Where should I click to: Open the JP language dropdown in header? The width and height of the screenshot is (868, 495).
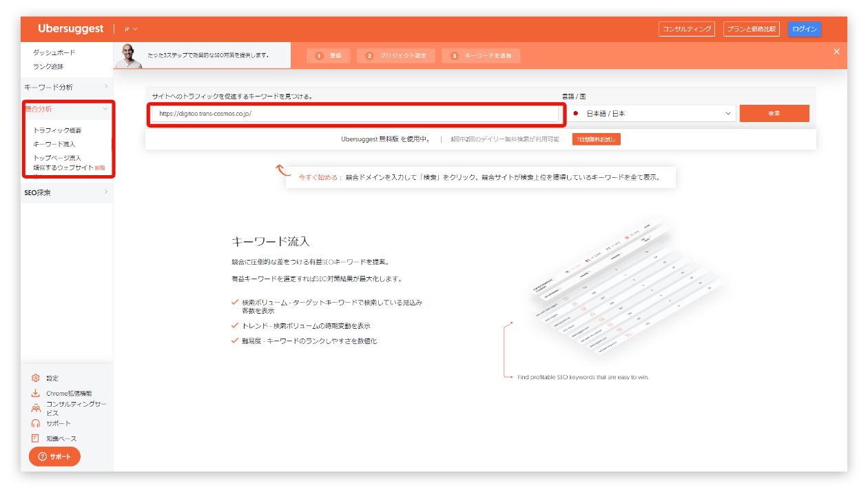pyautogui.click(x=131, y=29)
